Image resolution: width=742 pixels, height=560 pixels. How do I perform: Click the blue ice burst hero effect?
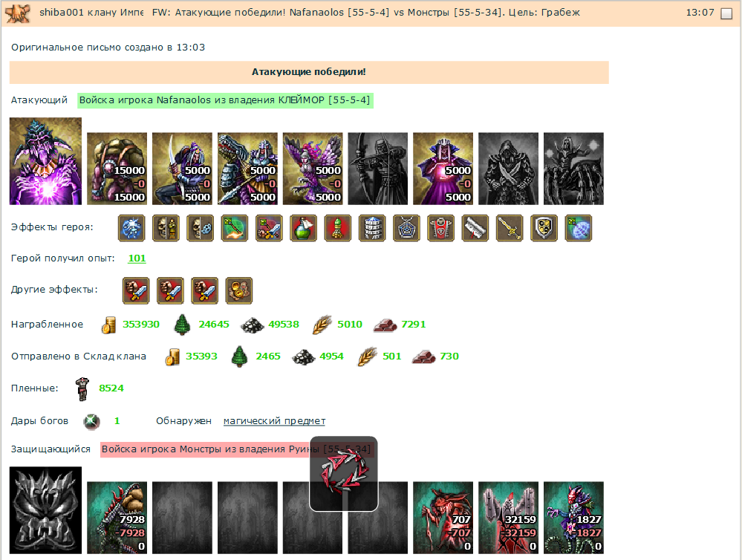click(x=131, y=228)
